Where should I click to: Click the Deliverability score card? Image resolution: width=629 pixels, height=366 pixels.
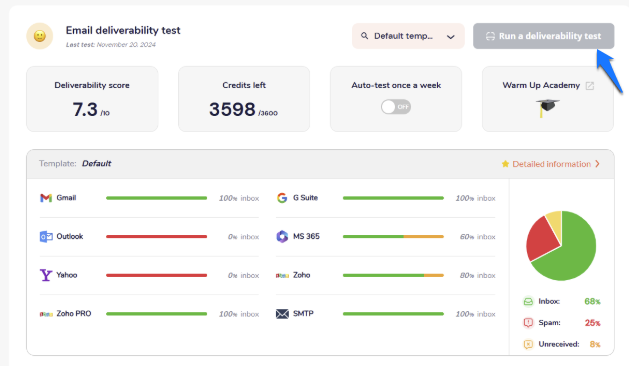(x=92, y=99)
